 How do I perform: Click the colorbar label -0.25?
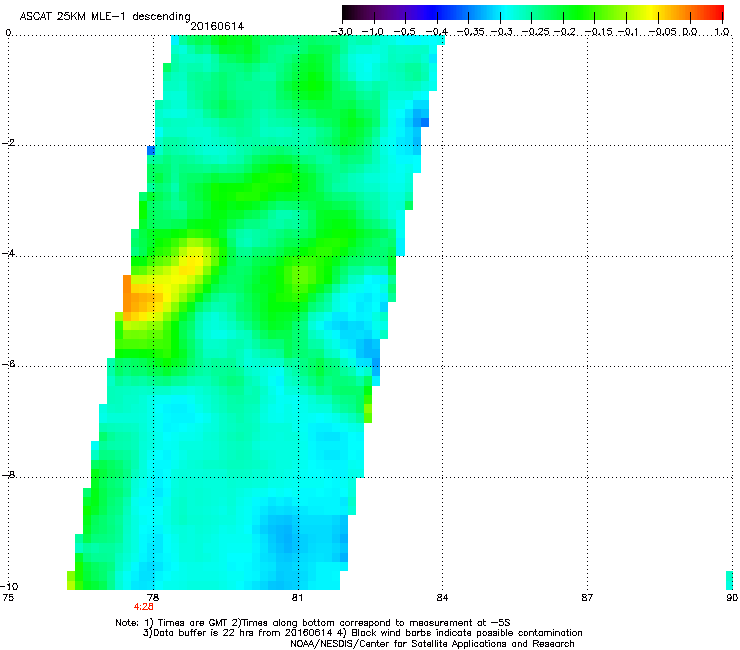point(536,32)
